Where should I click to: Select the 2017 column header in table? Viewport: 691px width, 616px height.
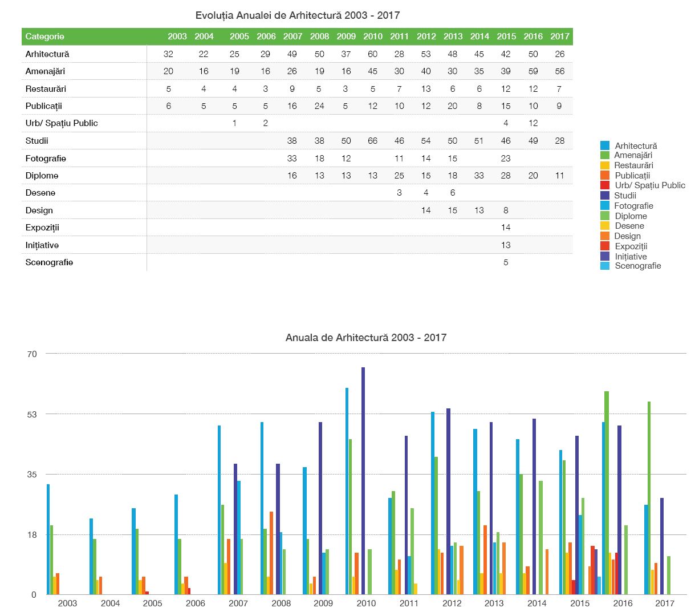[560, 37]
